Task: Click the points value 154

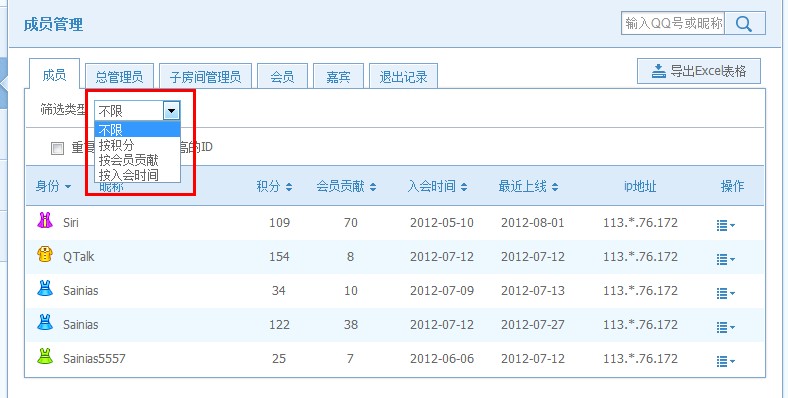Action: click(279, 257)
